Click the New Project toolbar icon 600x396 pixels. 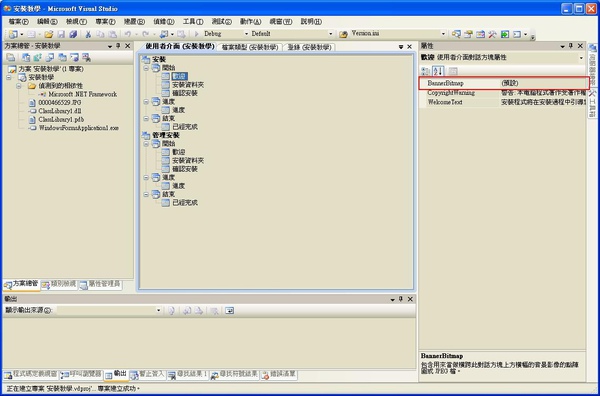coord(13,34)
